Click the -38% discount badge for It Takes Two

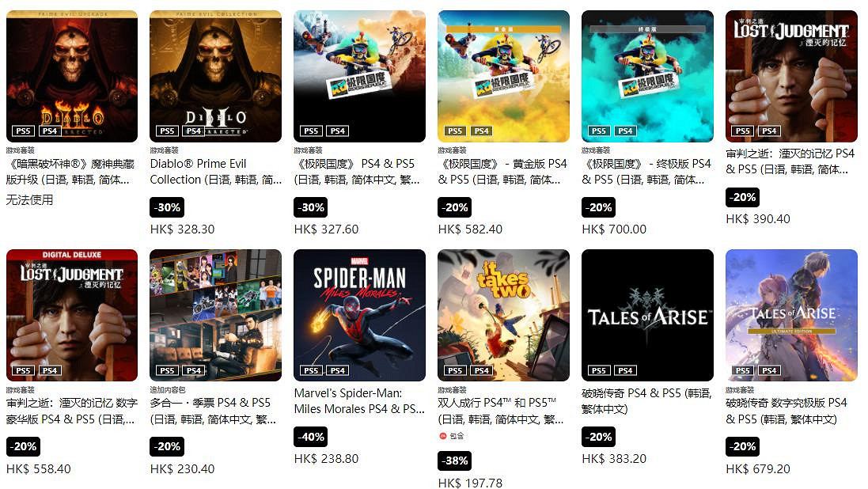(x=454, y=461)
